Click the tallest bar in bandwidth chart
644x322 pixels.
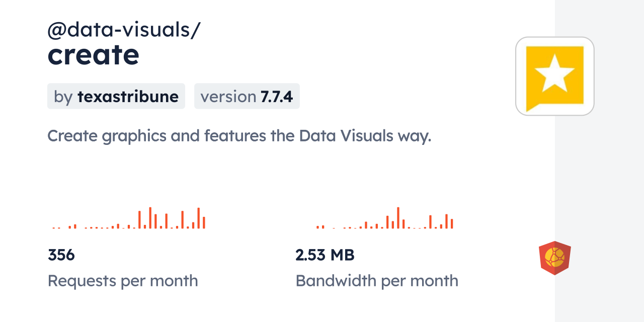pyautogui.click(x=398, y=218)
